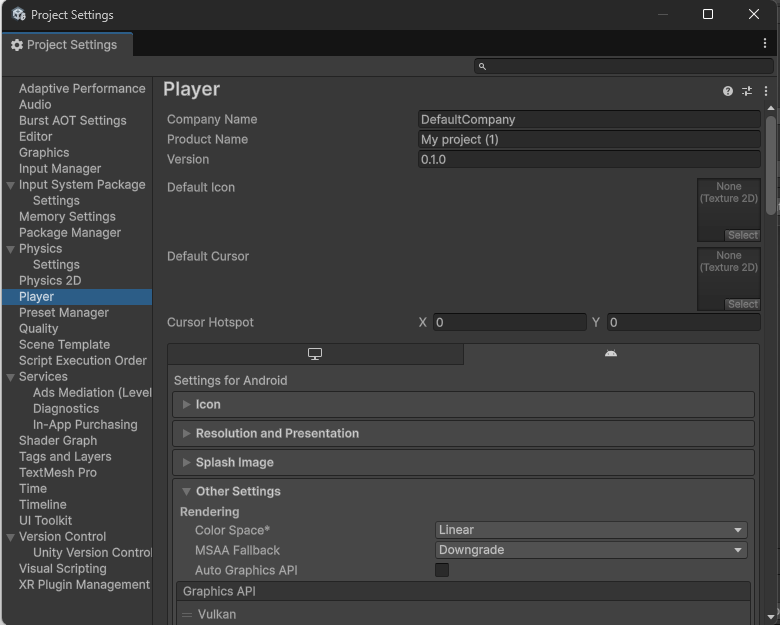Click the Player preset selector icon
The image size is (780, 625).
point(746,91)
